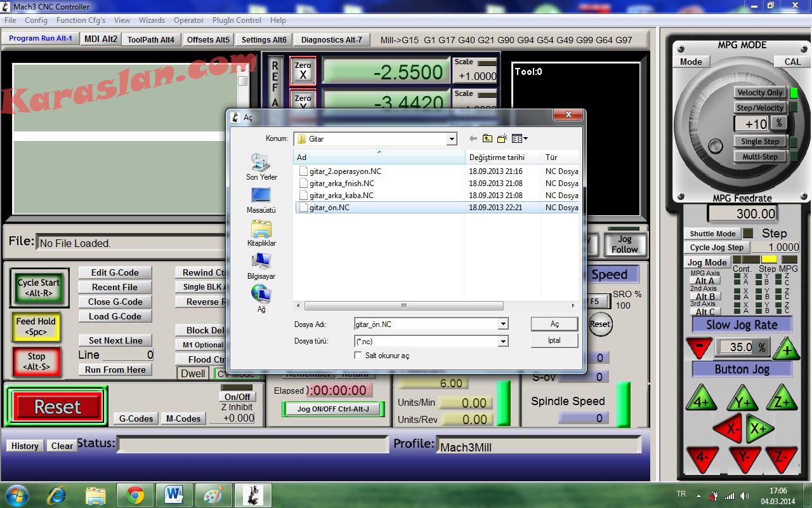Launch Internet Explorer from taskbar

[x=56, y=495]
